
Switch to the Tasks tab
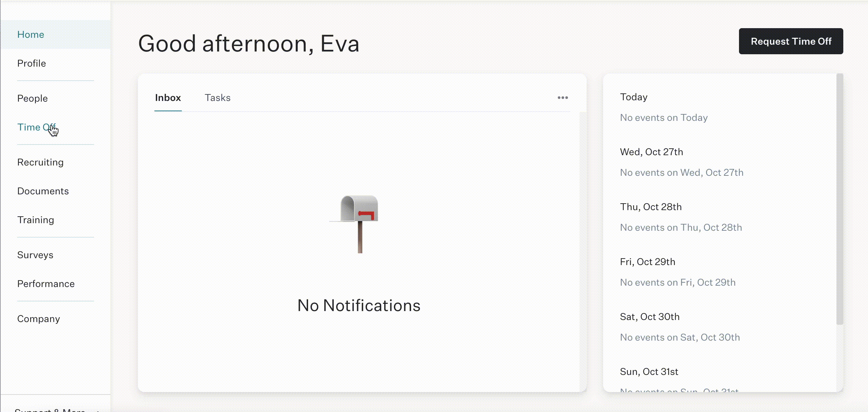(218, 98)
